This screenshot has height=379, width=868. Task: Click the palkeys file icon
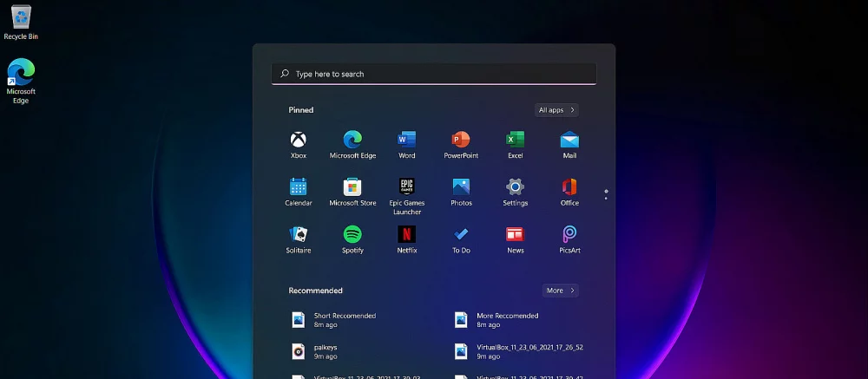pos(299,351)
